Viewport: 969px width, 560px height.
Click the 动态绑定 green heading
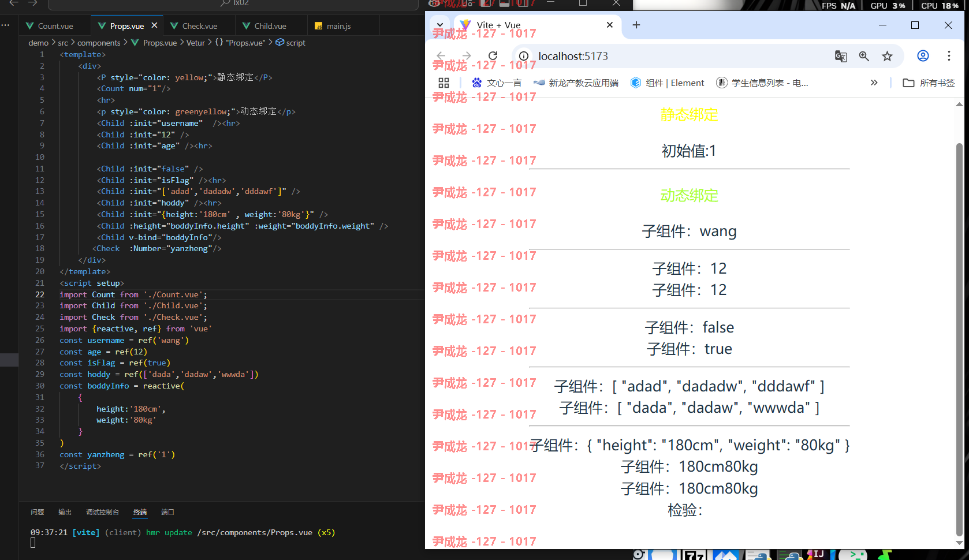689,196
